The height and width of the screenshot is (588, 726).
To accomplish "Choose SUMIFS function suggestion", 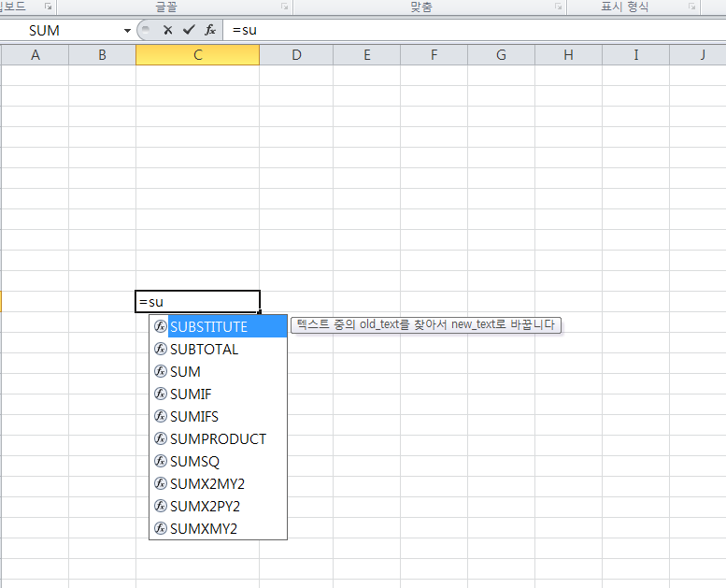I will click(x=218, y=417).
